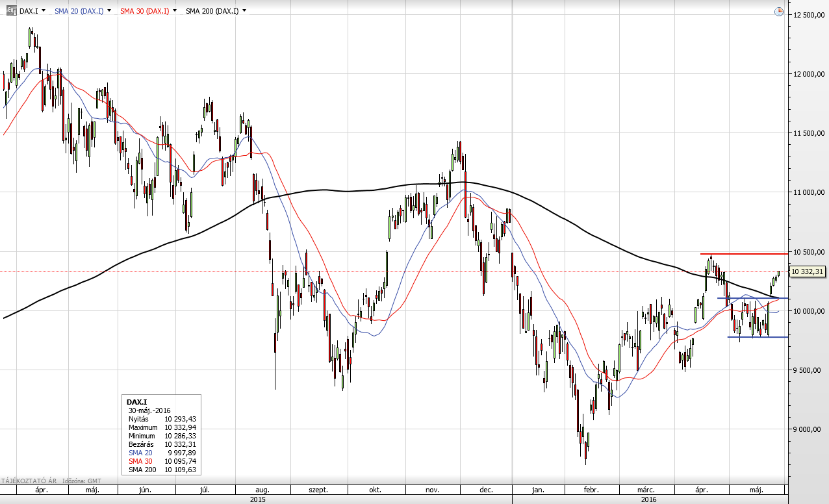
Task: Click the febr. month label on time axis
Action: 591,490
